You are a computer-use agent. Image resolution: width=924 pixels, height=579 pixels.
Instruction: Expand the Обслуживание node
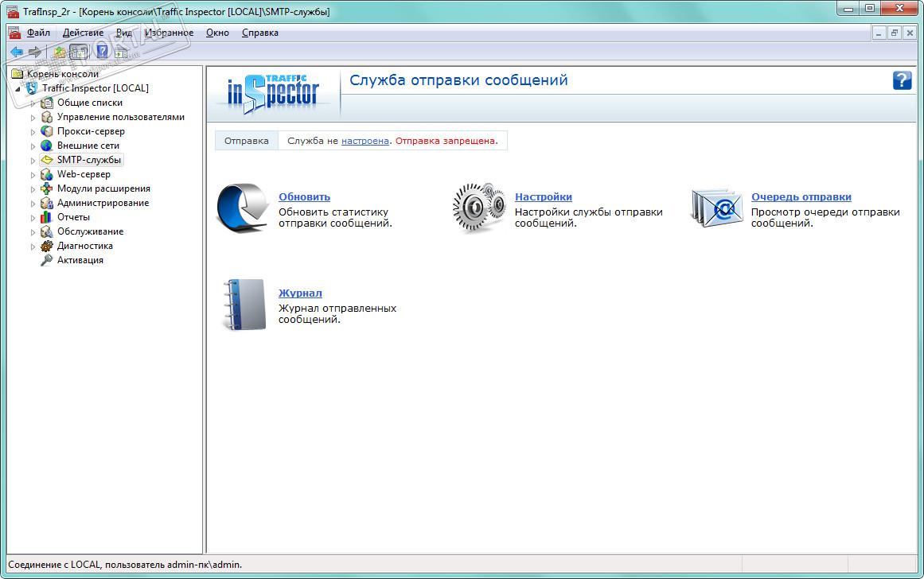point(33,232)
